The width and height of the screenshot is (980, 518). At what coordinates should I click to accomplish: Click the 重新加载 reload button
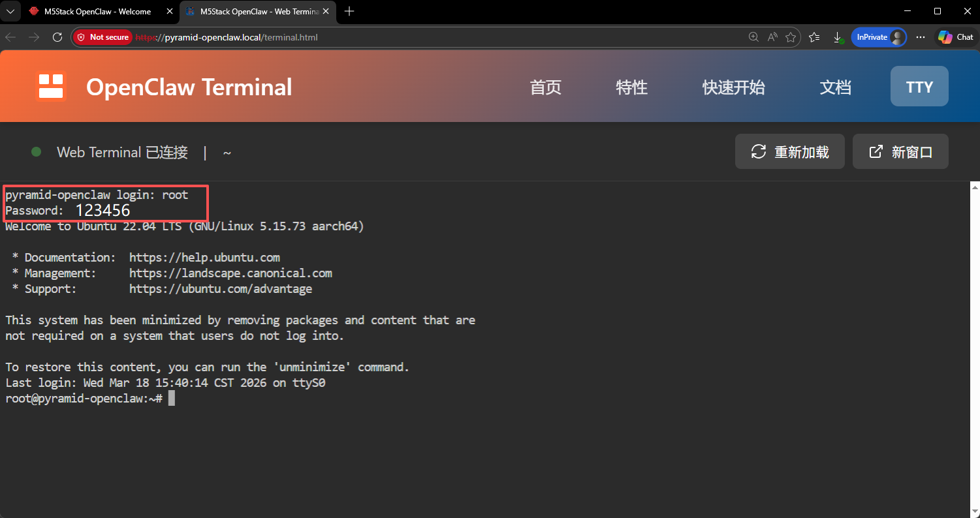point(790,152)
